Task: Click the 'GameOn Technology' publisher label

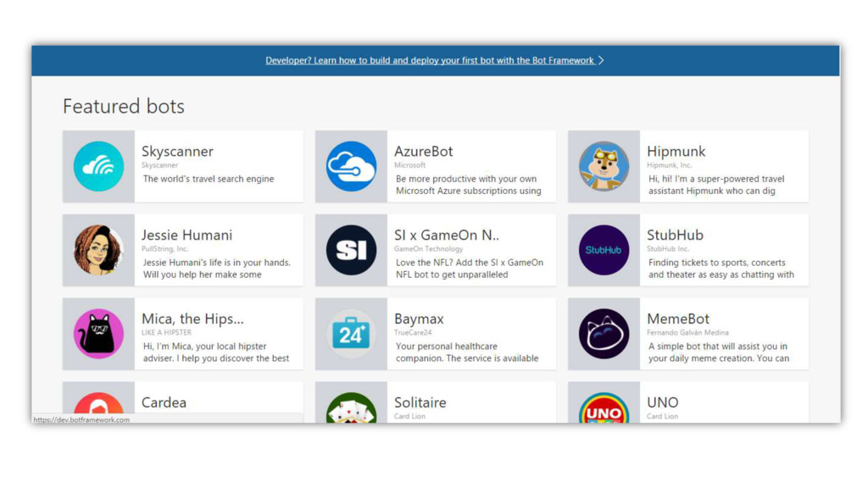Action: tap(428, 249)
